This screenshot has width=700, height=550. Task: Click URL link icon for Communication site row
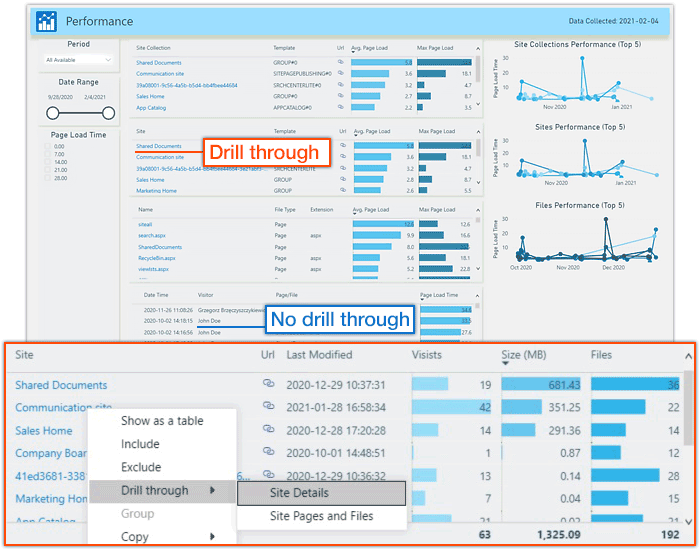(268, 407)
